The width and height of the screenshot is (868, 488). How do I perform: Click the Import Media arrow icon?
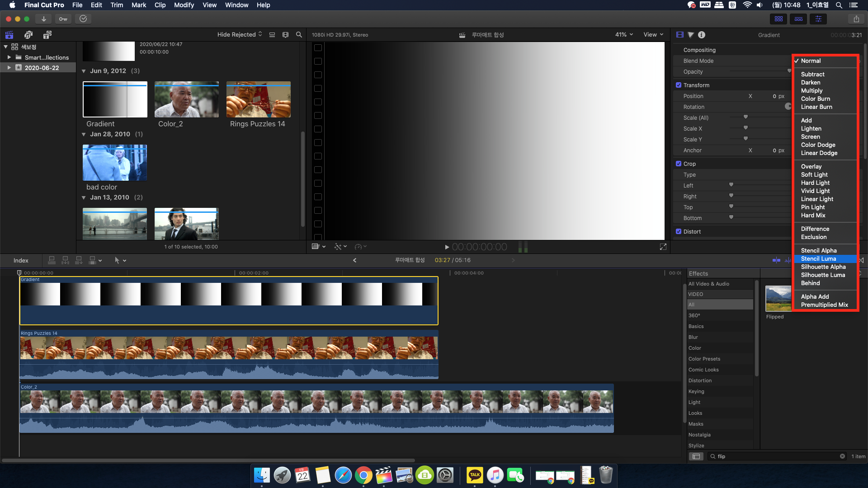(43, 19)
